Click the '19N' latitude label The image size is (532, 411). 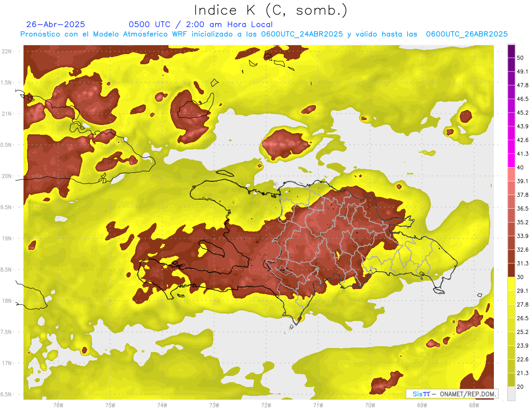coord(7,239)
